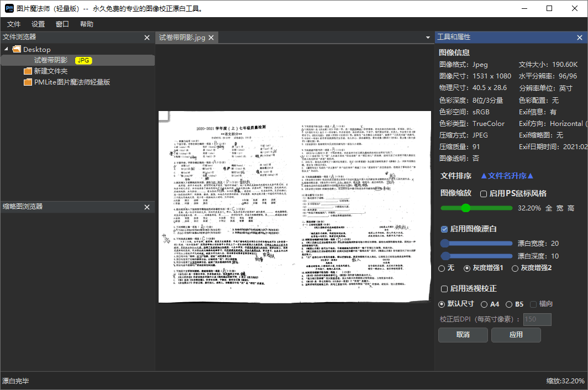Open the tab list dropdown on the tab bar

[428, 37]
